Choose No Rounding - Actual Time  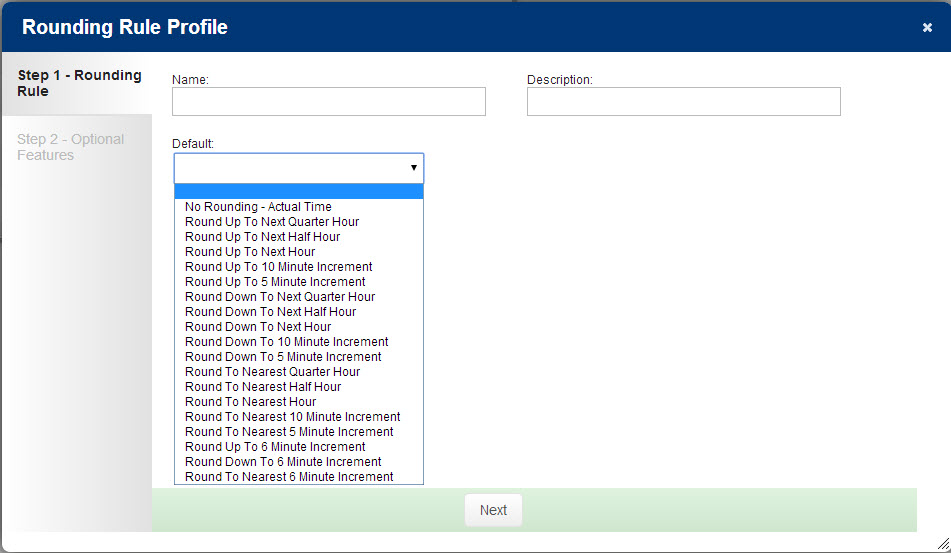(x=299, y=207)
